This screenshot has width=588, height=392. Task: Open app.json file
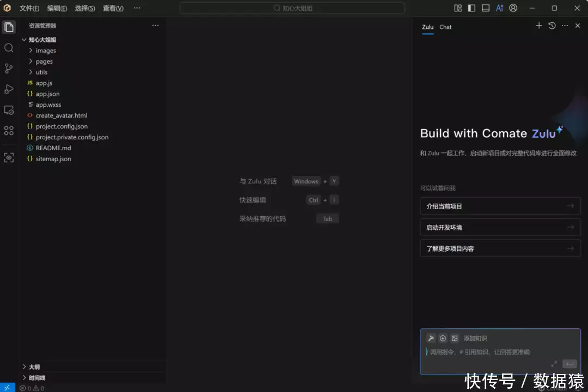pos(47,94)
